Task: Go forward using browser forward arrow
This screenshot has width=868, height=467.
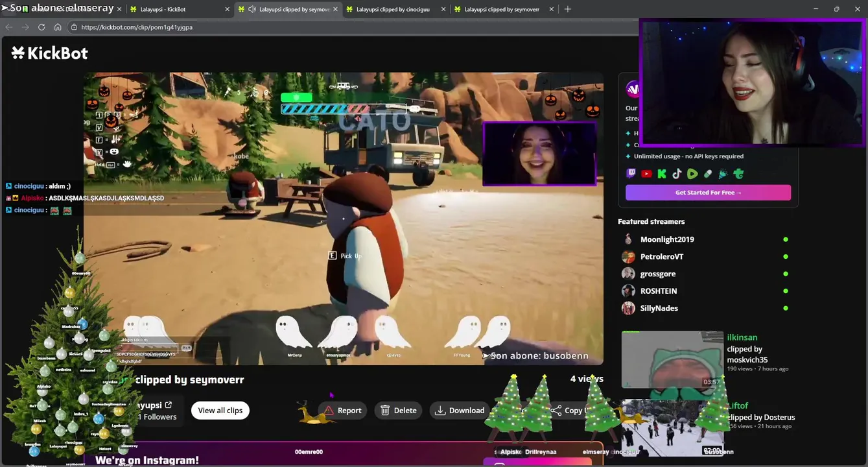Action: (x=25, y=27)
